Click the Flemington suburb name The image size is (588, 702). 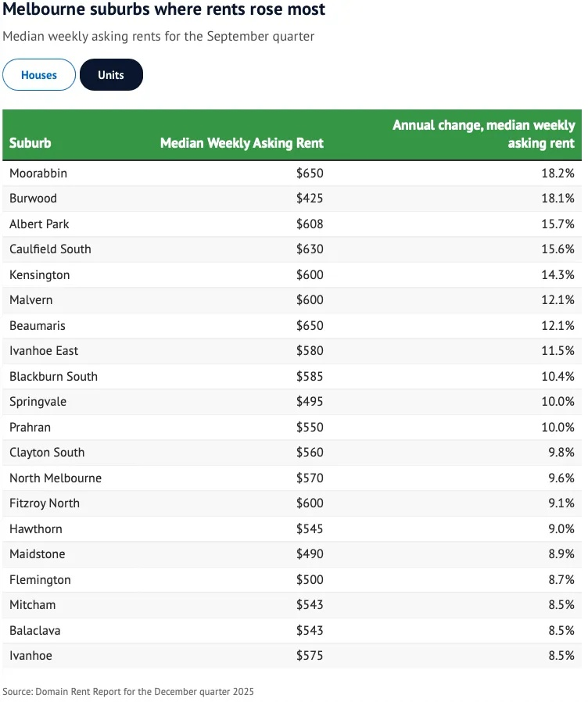[x=40, y=580]
